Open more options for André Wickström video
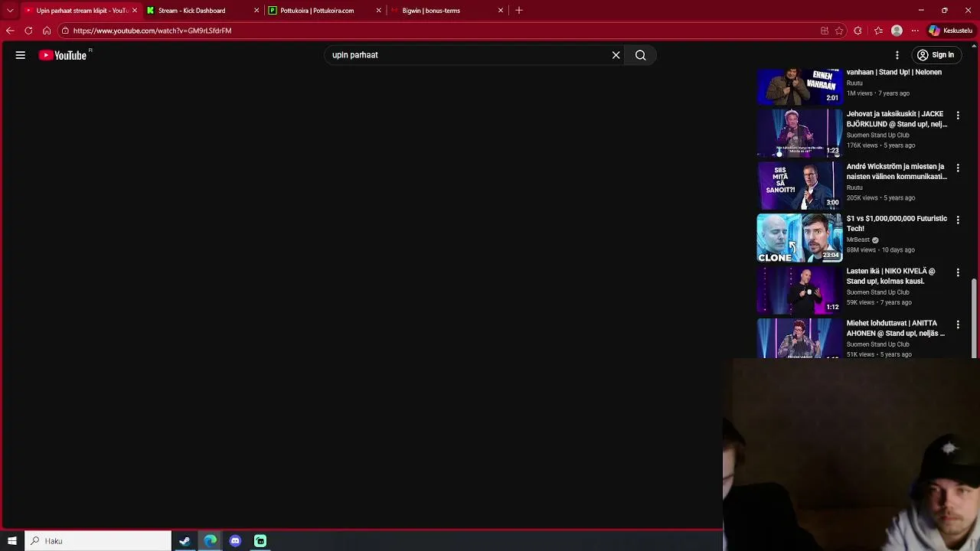 (958, 168)
